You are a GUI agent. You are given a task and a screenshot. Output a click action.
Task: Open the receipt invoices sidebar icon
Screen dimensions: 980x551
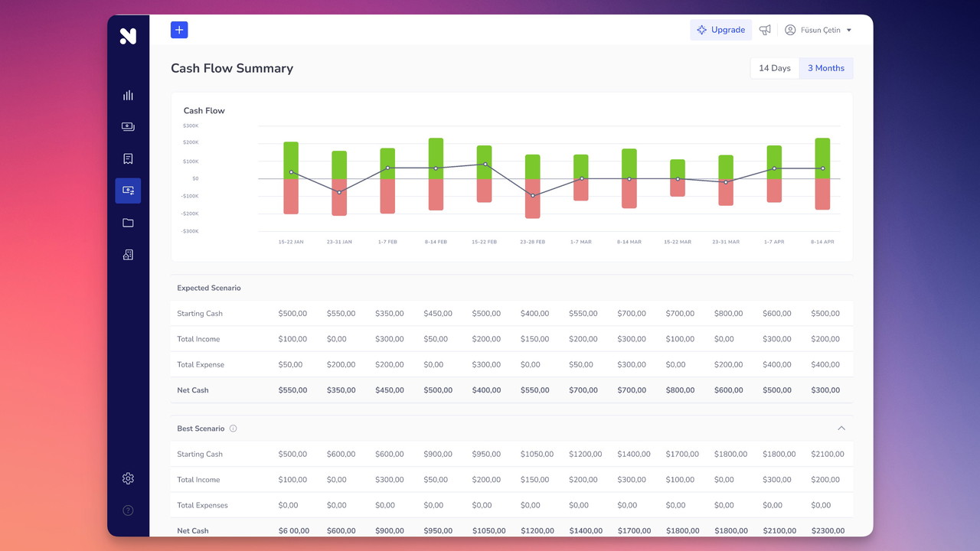click(x=128, y=158)
